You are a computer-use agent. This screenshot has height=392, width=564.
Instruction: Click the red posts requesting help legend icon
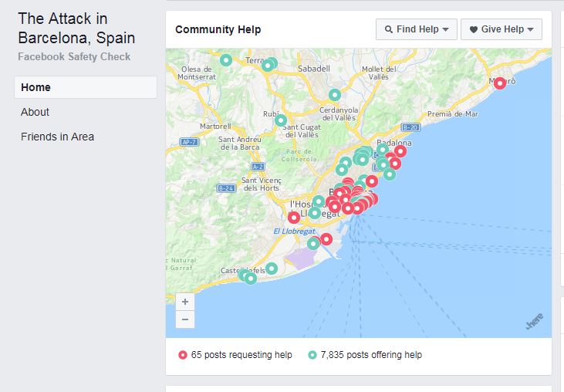coord(183,355)
